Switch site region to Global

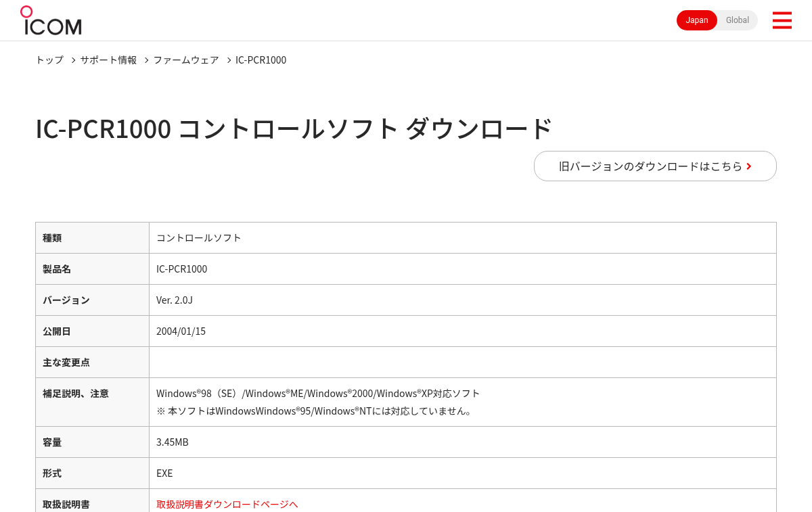pyautogui.click(x=738, y=20)
